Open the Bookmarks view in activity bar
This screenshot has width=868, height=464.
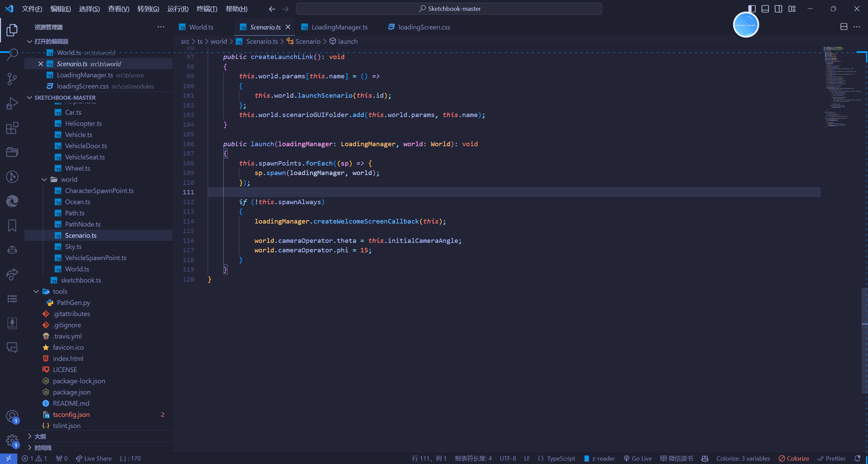point(12,226)
